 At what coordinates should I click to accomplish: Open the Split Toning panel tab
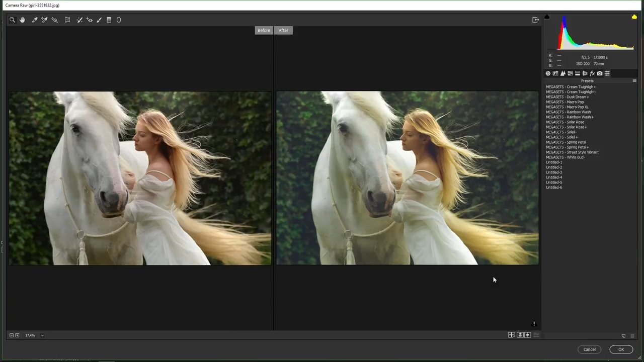pyautogui.click(x=578, y=73)
